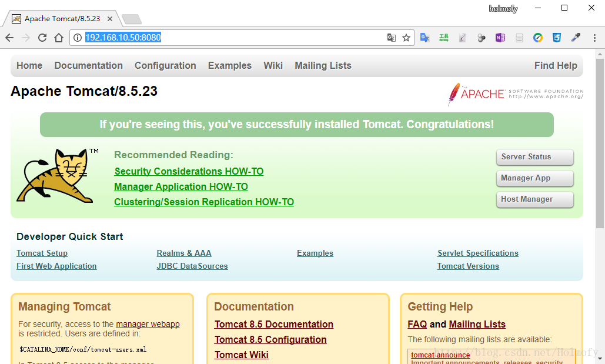
Task: Click the blue-orange circular extension icon
Action: (538, 38)
